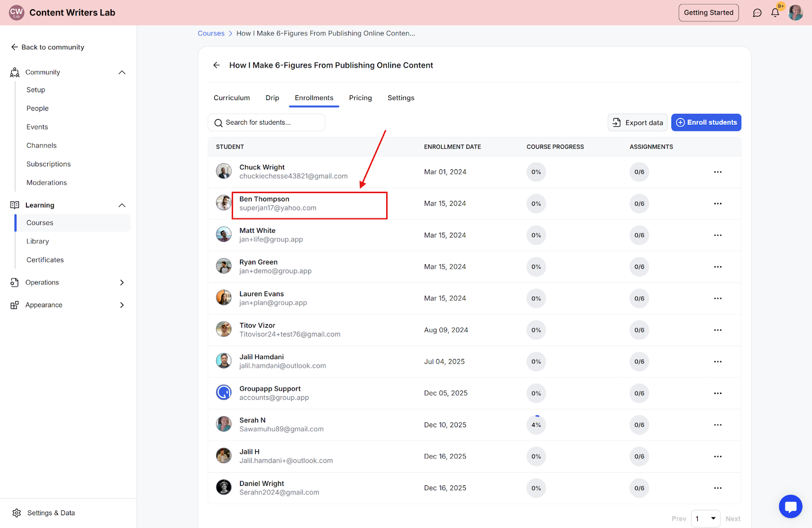The image size is (812, 528).
Task: Open the course Settings tab
Action: pos(401,98)
